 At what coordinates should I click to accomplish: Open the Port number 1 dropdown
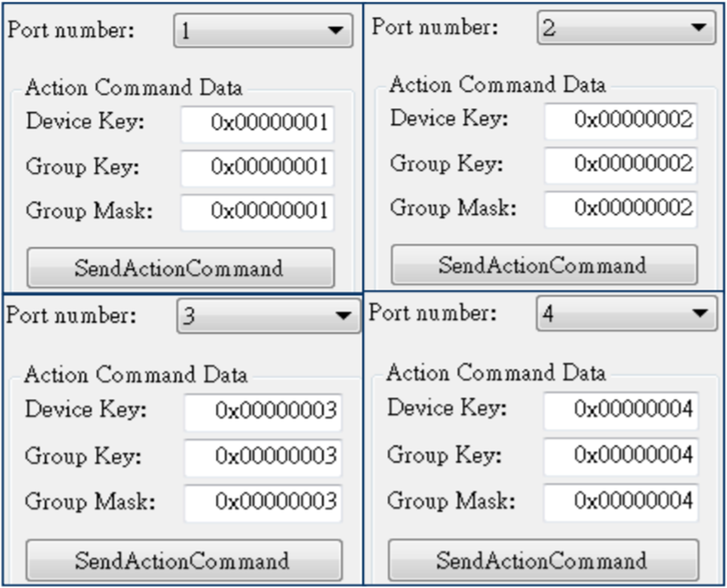[262, 31]
